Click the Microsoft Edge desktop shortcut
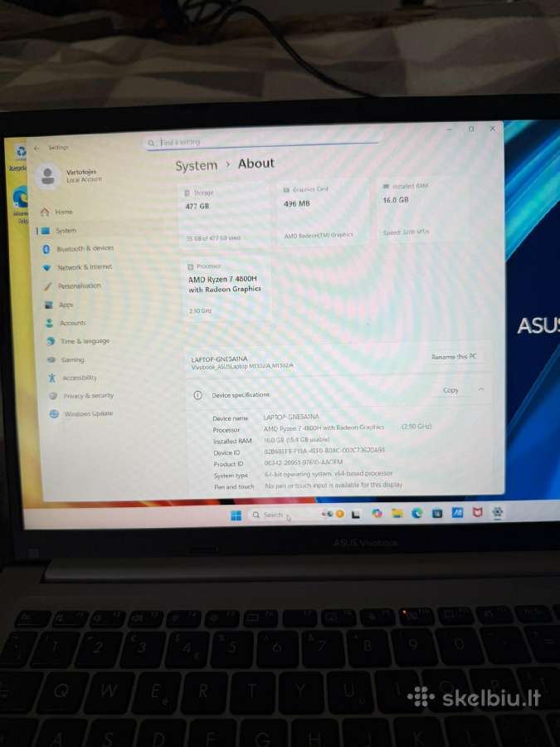560x747 pixels. pos(21,204)
